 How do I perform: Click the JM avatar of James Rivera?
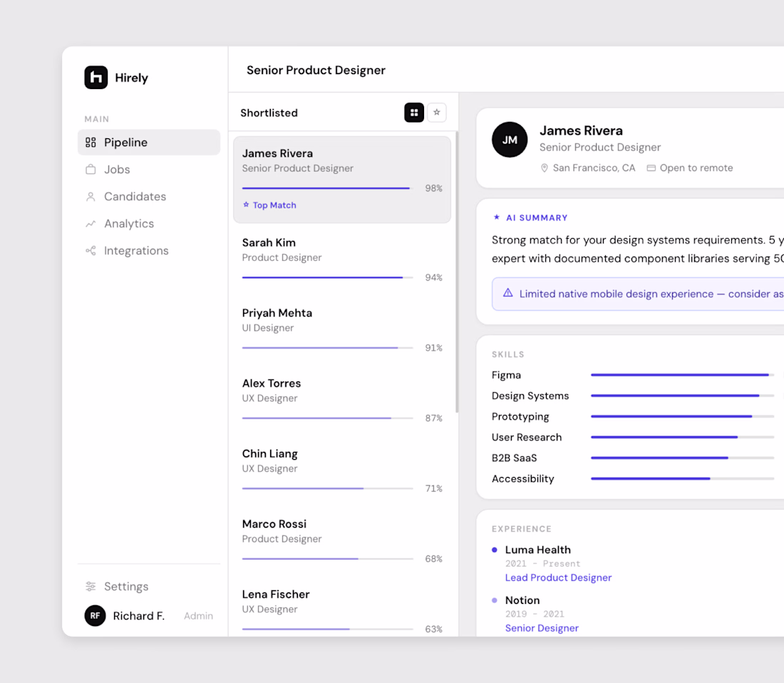(x=510, y=140)
